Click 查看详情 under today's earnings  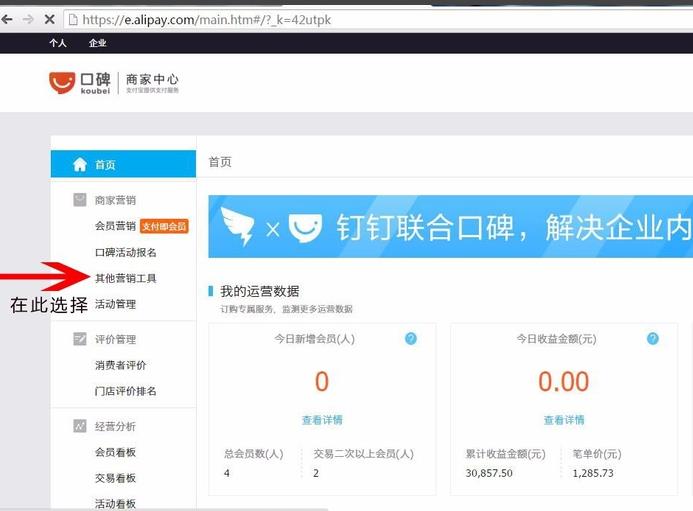pyautogui.click(x=564, y=420)
